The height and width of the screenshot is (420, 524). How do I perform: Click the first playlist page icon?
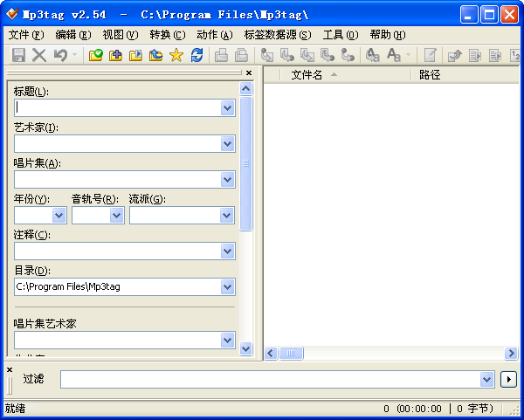tap(475, 55)
